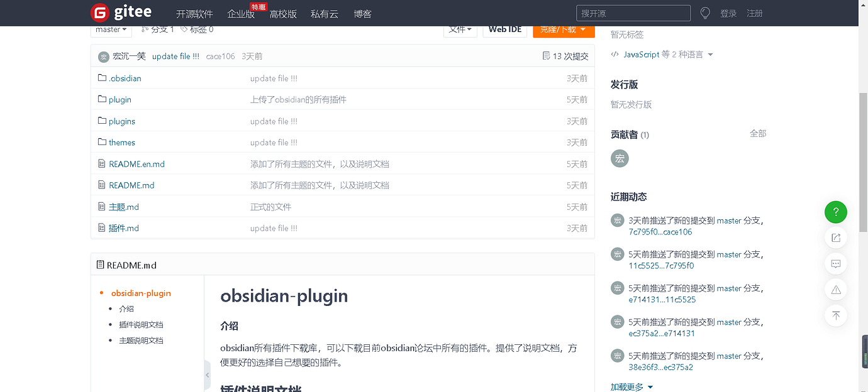
Task: Open commit range 11c5525...7c795f0
Action: [x=661, y=266]
